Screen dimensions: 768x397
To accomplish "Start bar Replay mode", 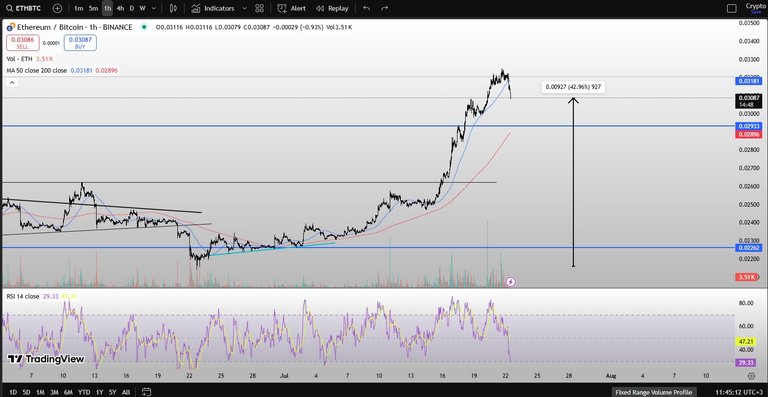I will coord(333,8).
